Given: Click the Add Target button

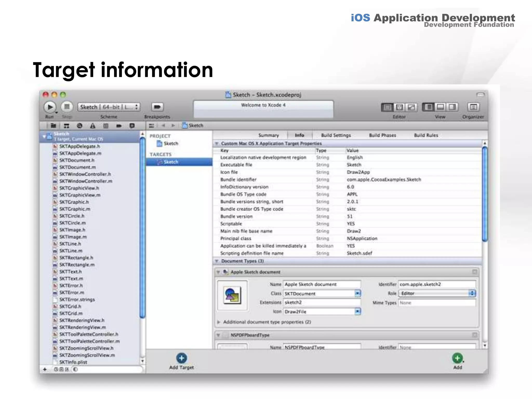Looking at the screenshot, I should (x=181, y=361).
